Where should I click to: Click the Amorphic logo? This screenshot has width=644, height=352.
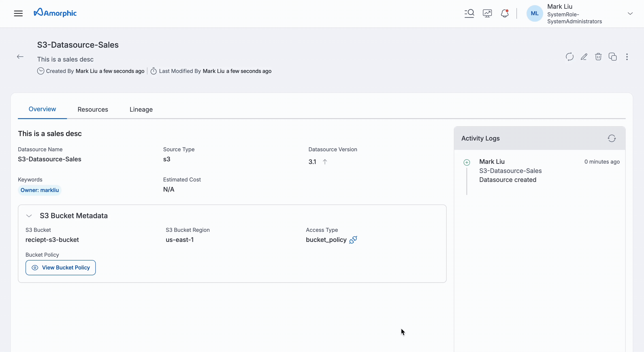[55, 13]
